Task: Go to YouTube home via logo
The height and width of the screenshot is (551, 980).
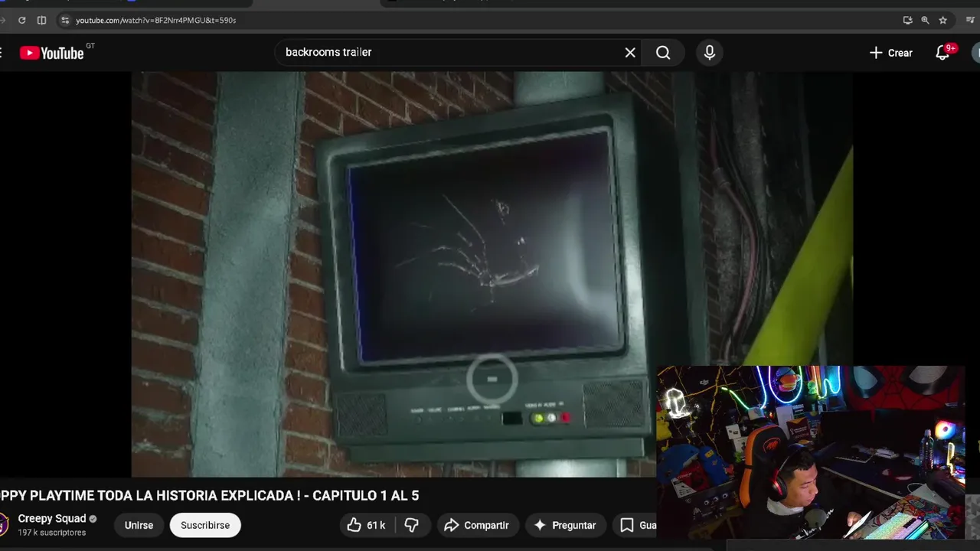Action: 51,53
